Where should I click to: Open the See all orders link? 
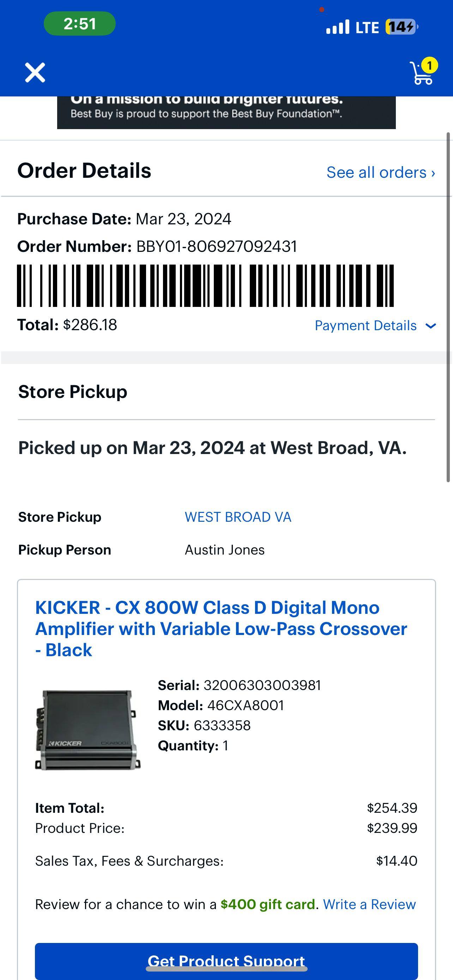point(380,173)
